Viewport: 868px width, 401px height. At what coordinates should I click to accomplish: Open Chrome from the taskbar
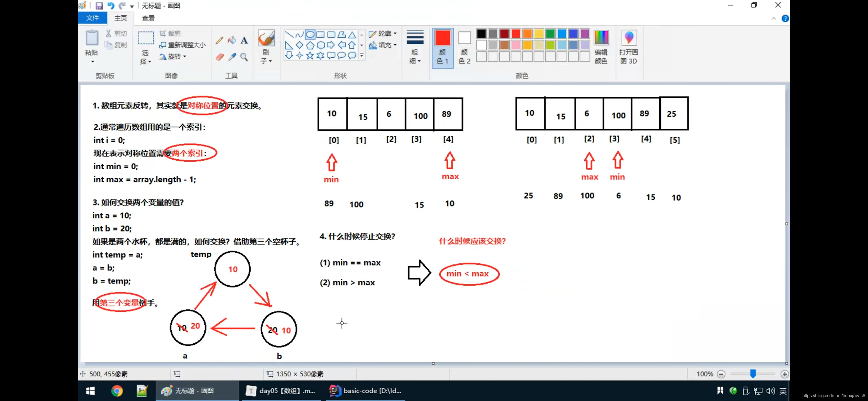click(x=117, y=390)
